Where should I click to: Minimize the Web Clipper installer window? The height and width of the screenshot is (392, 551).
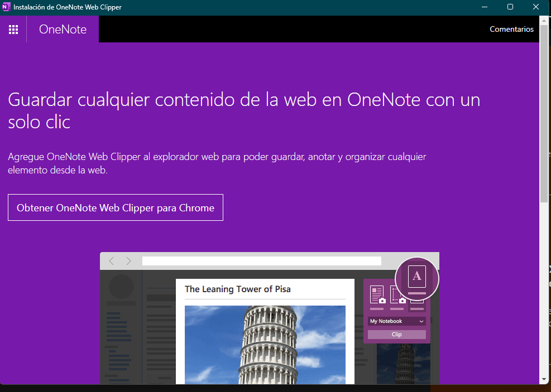coord(485,7)
